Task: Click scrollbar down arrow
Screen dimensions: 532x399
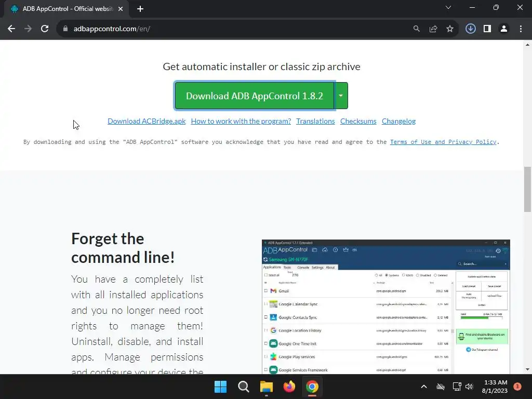Action: pos(527,369)
